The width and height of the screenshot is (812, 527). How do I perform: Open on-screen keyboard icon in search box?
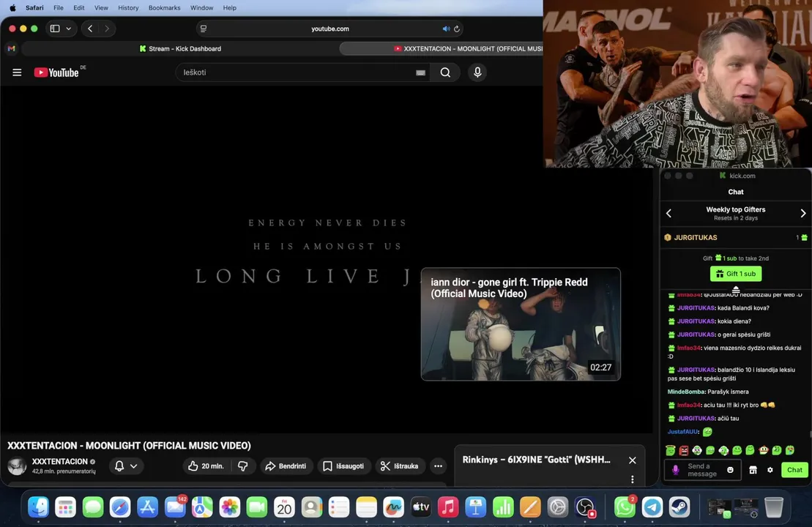click(420, 73)
